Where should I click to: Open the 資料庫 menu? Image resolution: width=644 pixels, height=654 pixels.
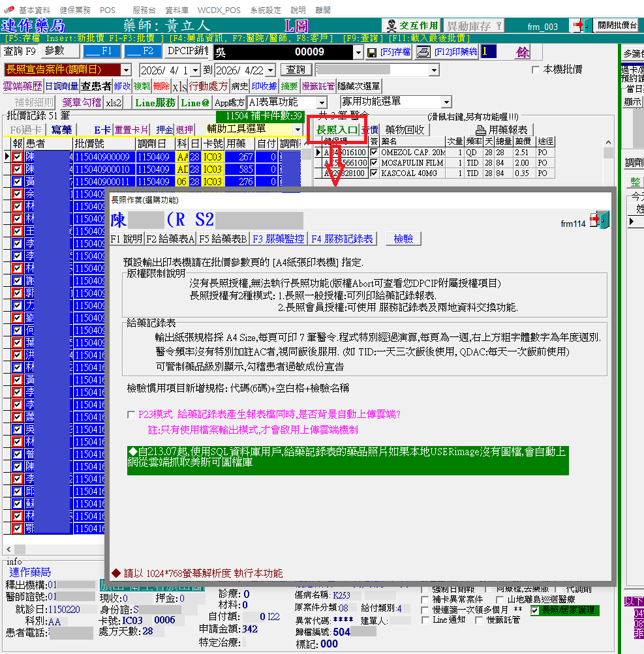[177, 10]
